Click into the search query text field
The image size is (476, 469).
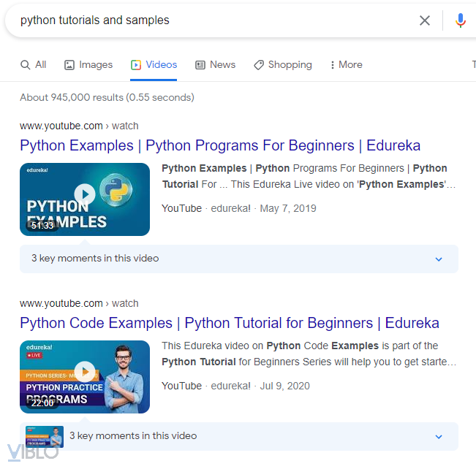coord(212,20)
